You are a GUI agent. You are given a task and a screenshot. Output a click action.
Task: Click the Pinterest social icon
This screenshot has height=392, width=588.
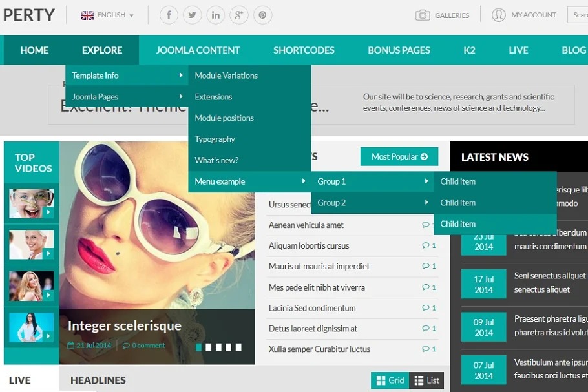pyautogui.click(x=262, y=15)
